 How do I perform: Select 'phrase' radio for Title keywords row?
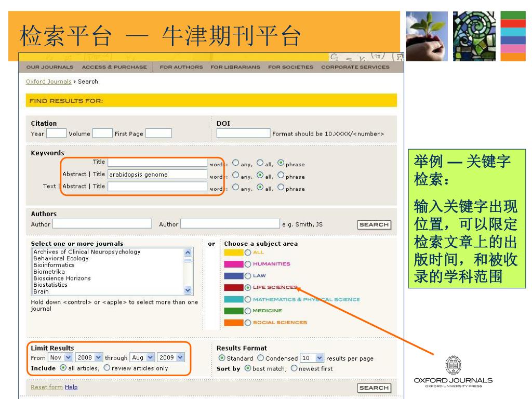281,163
